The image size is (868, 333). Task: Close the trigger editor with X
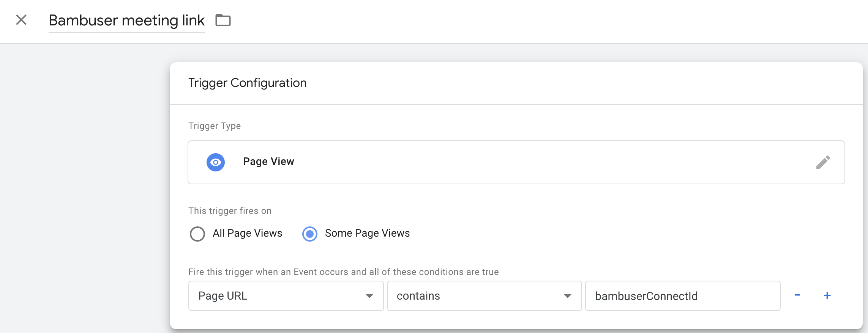(x=21, y=20)
